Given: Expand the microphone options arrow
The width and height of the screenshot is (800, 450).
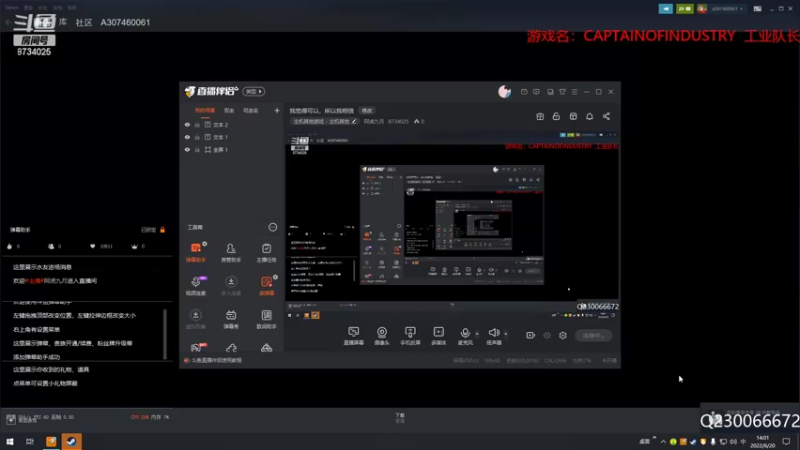Looking at the screenshot, I should click(x=477, y=334).
